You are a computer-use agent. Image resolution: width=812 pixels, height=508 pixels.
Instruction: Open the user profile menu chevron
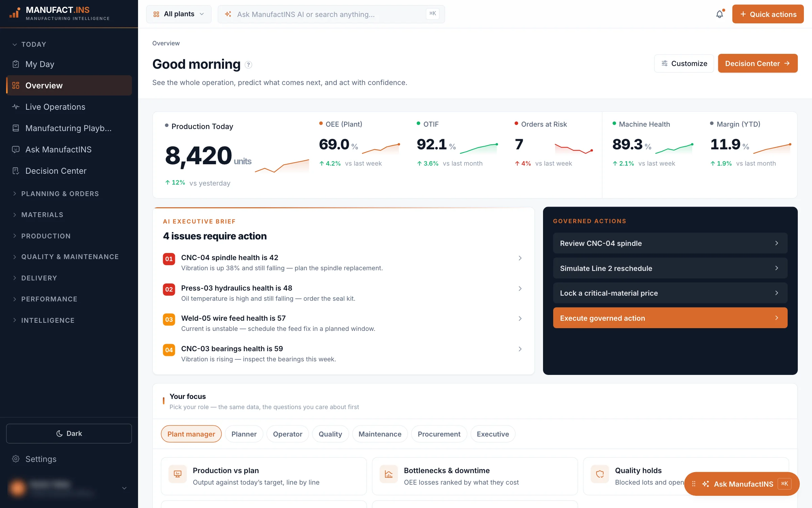point(124,488)
